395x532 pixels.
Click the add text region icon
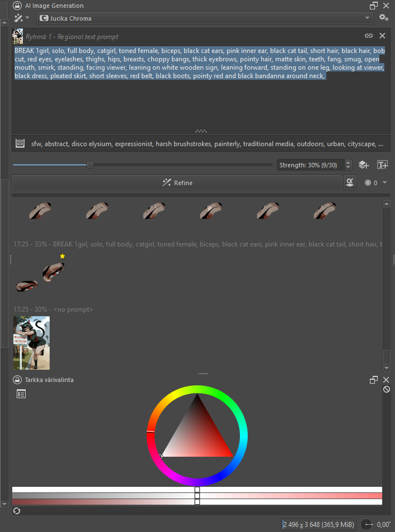coord(382,165)
